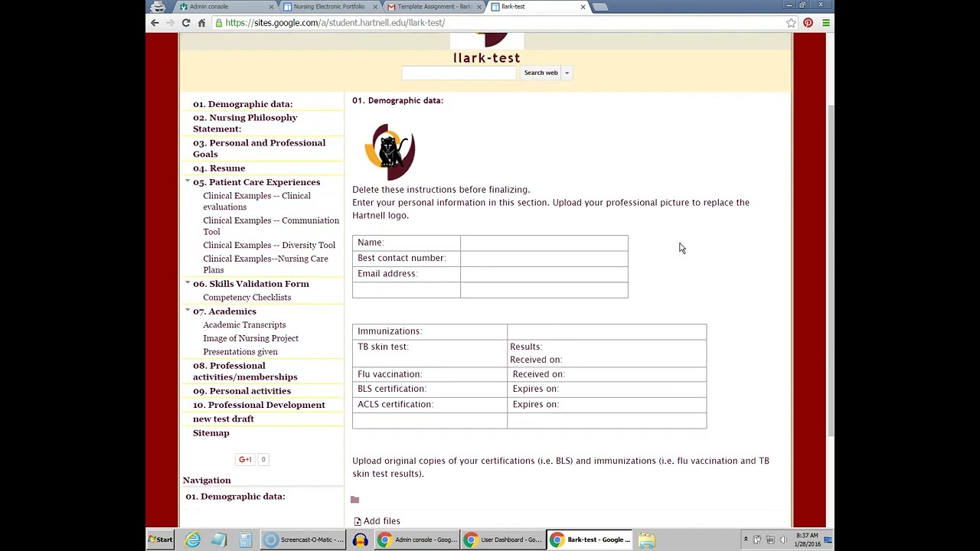The image size is (980, 551).
Task: Click the system clock in the tray
Action: 807,540
